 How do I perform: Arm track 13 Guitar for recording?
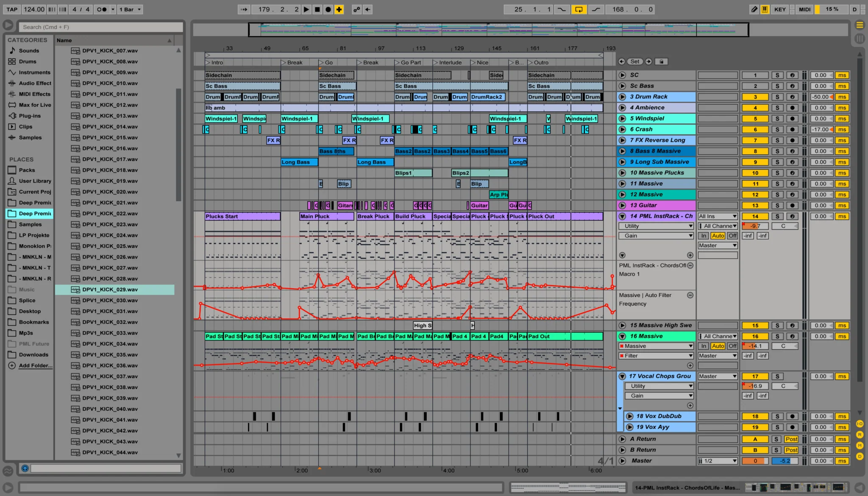tap(792, 206)
